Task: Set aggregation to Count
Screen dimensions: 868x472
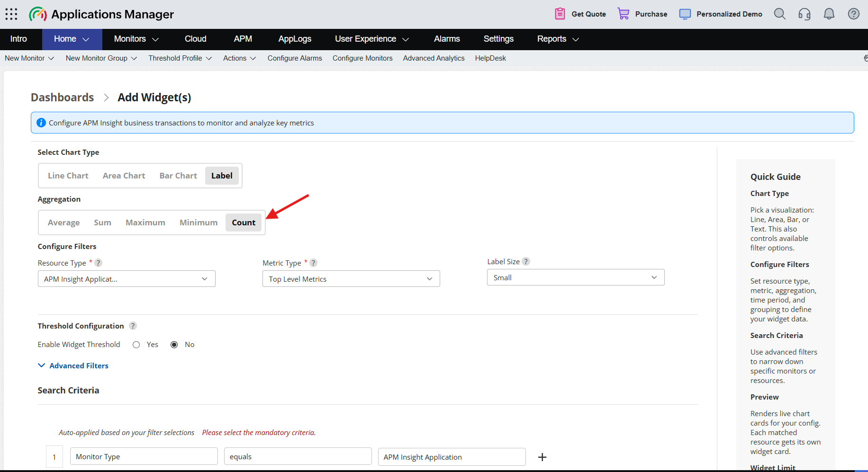Action: [x=244, y=223]
